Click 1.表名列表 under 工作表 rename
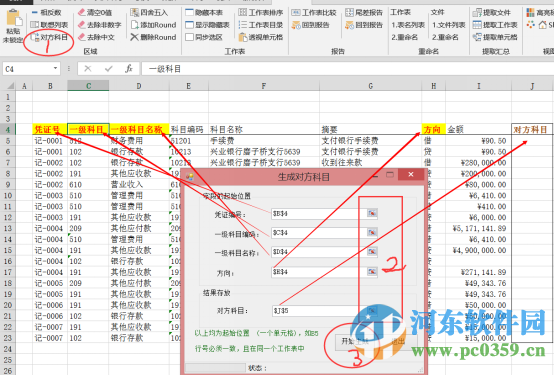555x375 pixels. click(x=408, y=25)
